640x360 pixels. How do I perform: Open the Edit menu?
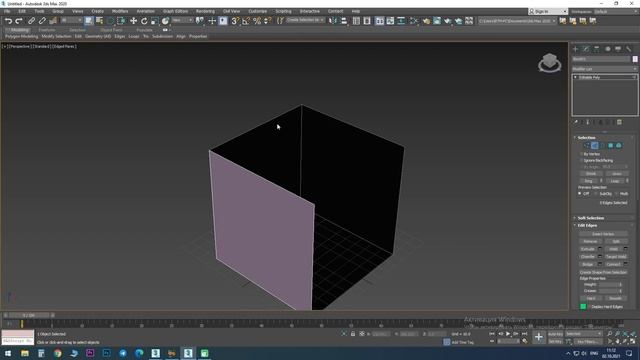[22, 11]
